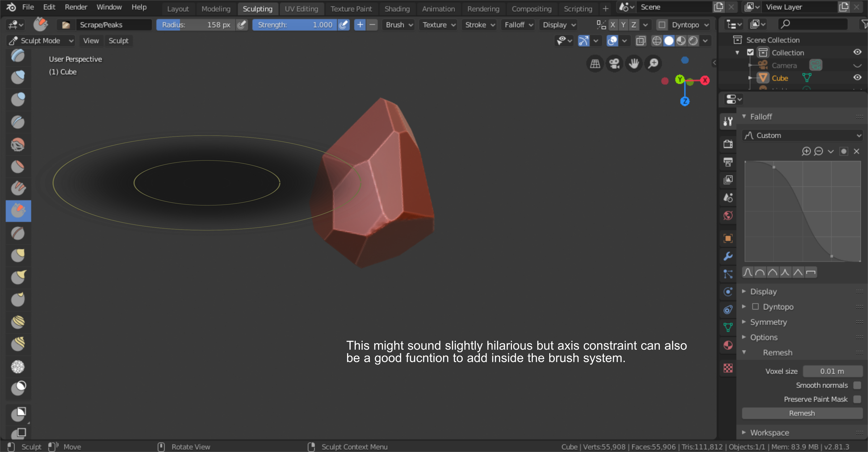Open the World properties tab icon

(728, 215)
